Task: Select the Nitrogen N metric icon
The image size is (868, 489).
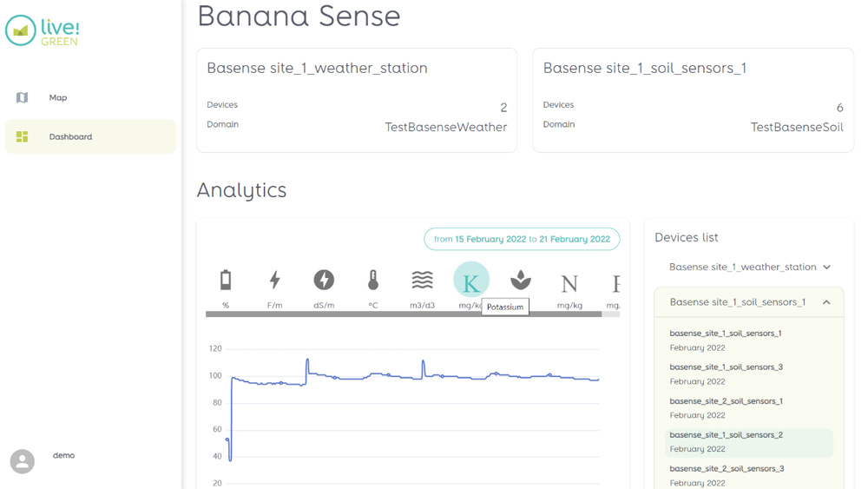Action: point(569,283)
